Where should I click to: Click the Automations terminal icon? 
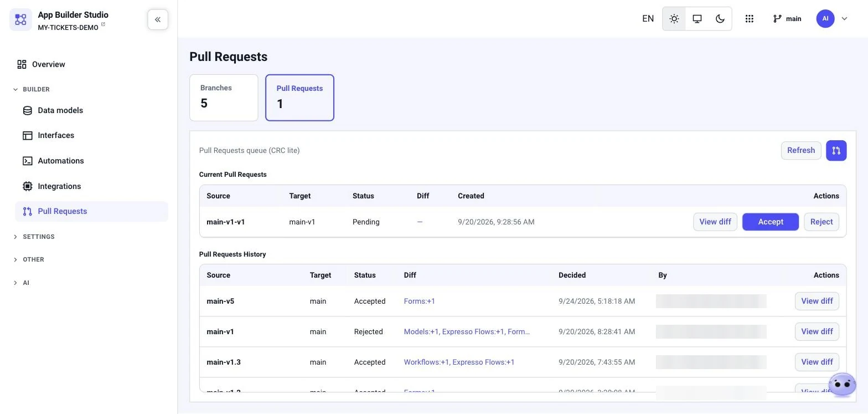click(27, 161)
